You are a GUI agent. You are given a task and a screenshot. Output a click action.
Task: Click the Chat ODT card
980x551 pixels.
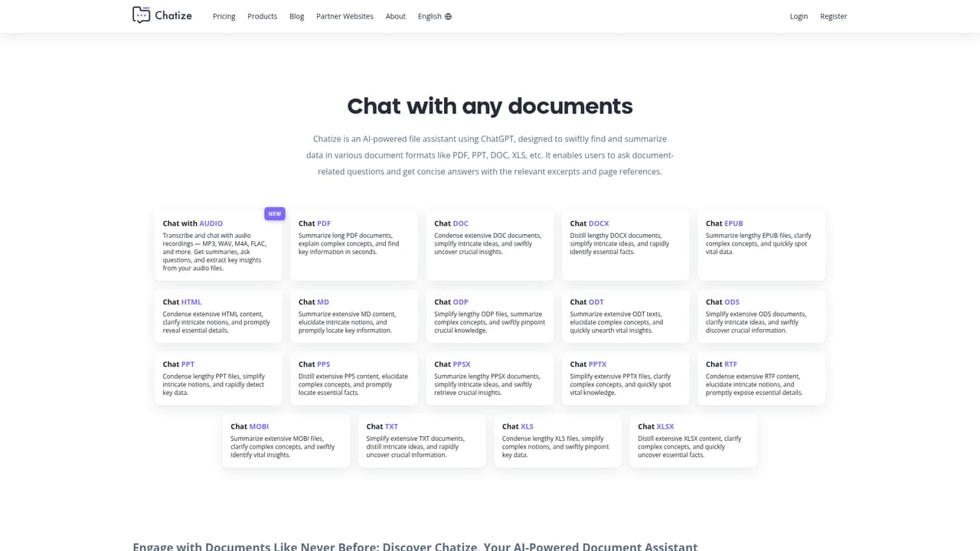coord(626,316)
